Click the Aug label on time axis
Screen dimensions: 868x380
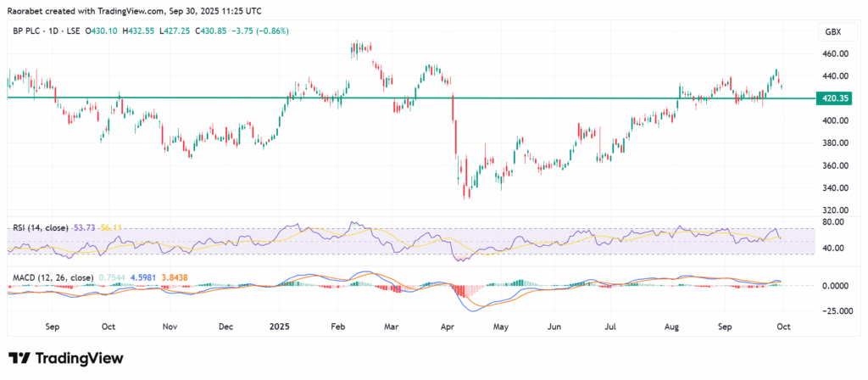(x=672, y=327)
